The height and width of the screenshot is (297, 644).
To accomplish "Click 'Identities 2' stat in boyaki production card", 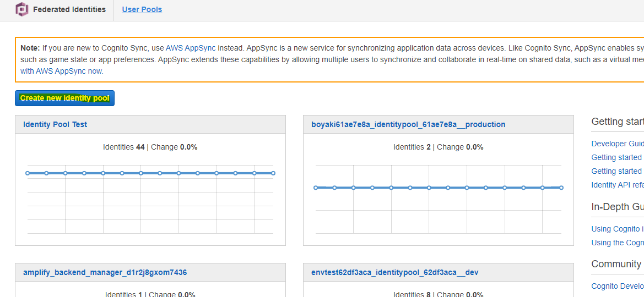I will click(x=412, y=147).
